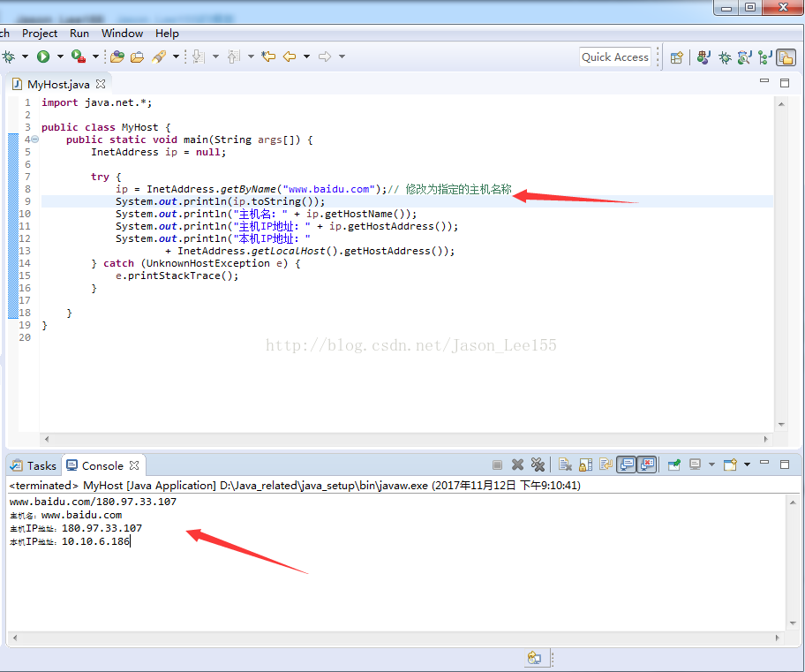Minimize the Console view
Viewport: 805px width, 672px height.
click(764, 463)
